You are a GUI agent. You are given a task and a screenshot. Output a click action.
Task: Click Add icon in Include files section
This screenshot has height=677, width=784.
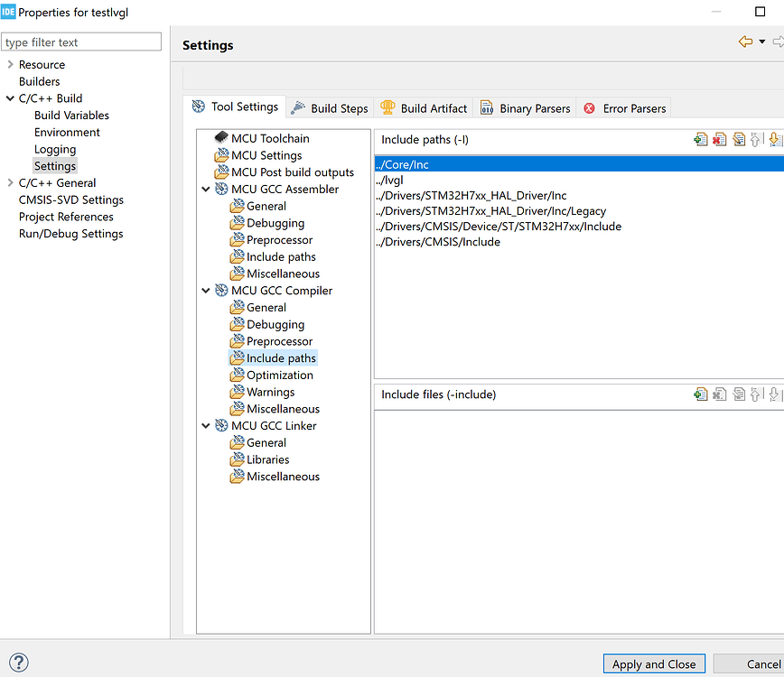point(701,394)
